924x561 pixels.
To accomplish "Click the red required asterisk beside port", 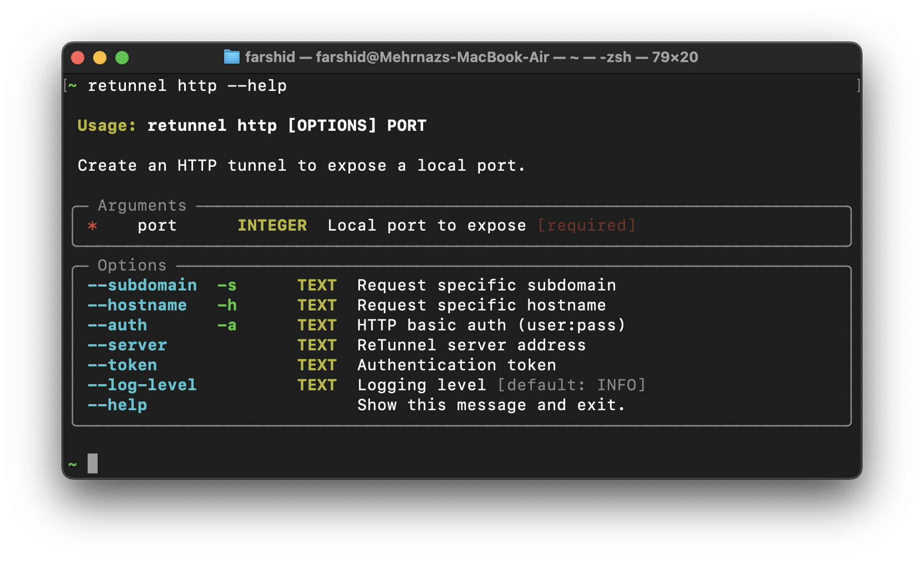I will click(93, 226).
